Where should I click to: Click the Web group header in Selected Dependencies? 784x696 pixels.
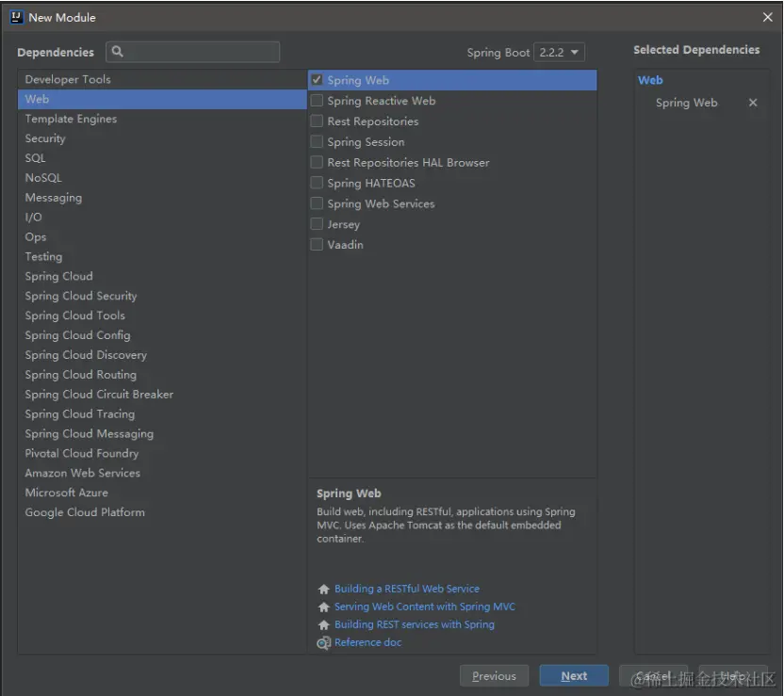(x=650, y=80)
